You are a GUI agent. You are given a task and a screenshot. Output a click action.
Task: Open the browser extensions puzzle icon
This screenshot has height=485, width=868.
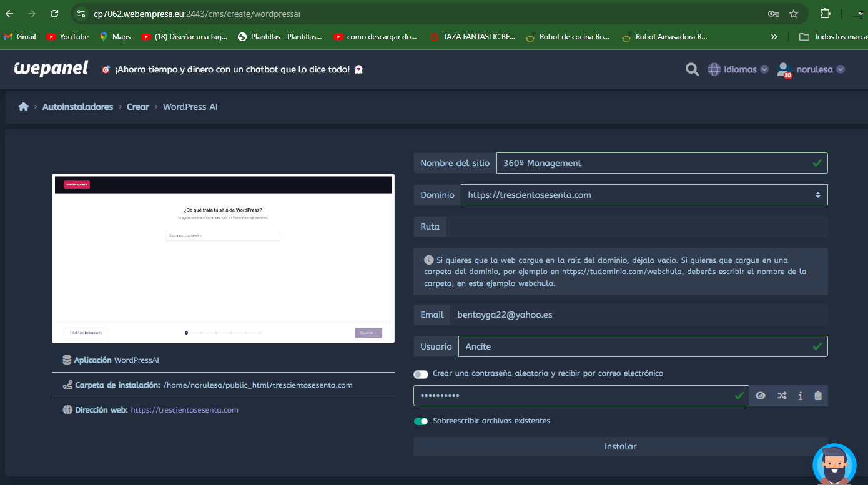point(826,14)
